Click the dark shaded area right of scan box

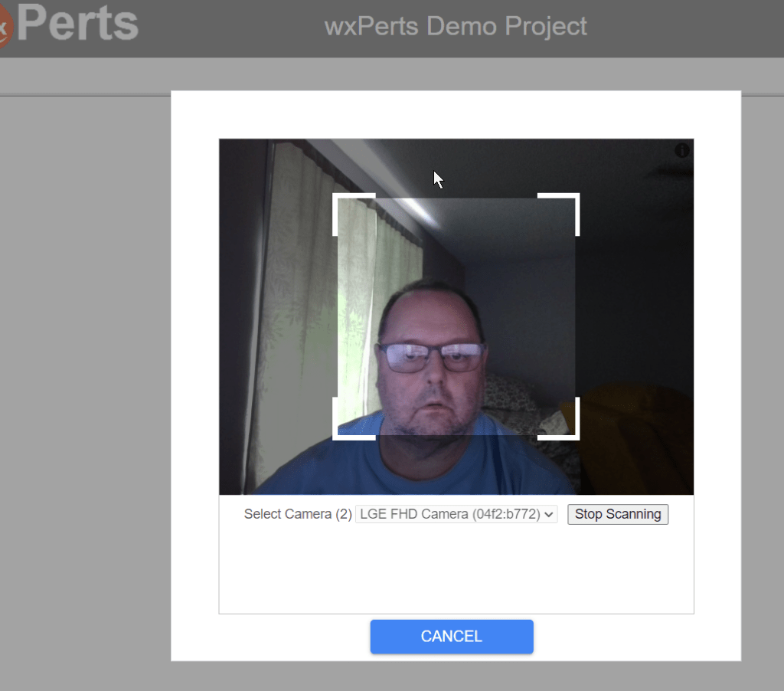(x=635, y=306)
